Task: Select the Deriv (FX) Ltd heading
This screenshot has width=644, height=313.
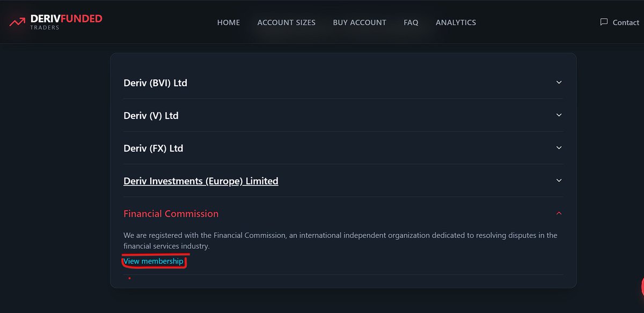Action: [x=153, y=148]
